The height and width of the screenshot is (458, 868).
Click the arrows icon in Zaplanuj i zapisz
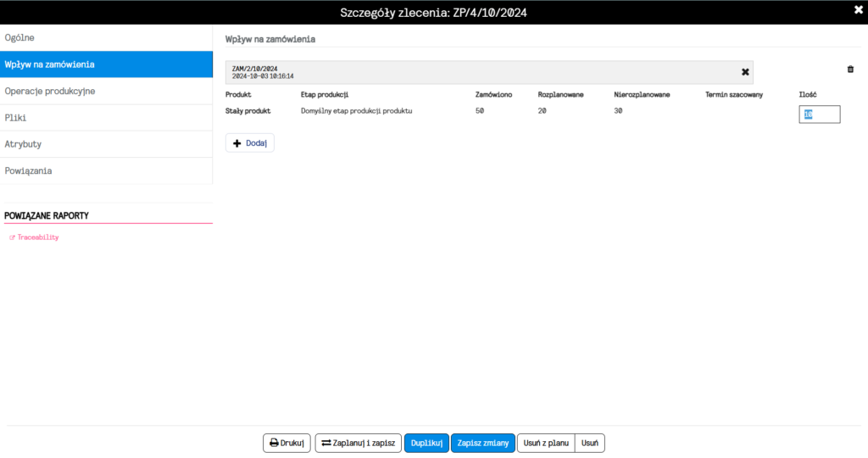[326, 443]
